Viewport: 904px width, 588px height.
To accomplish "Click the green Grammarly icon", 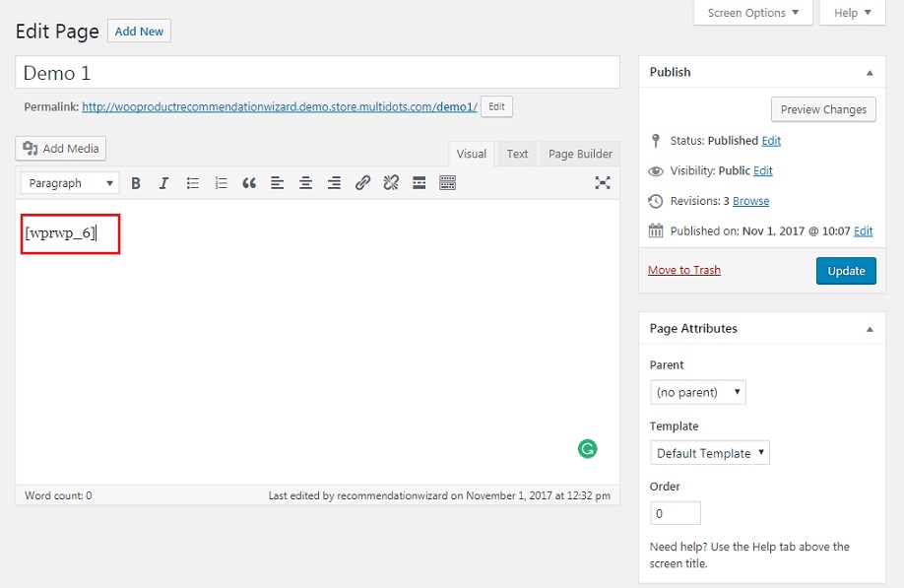I will [588, 448].
